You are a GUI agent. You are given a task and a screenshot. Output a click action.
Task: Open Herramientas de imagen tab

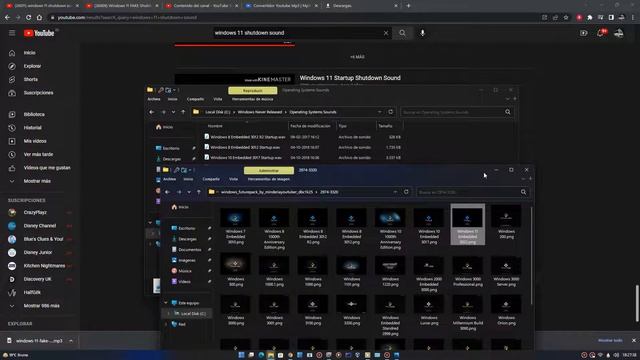coord(269,179)
